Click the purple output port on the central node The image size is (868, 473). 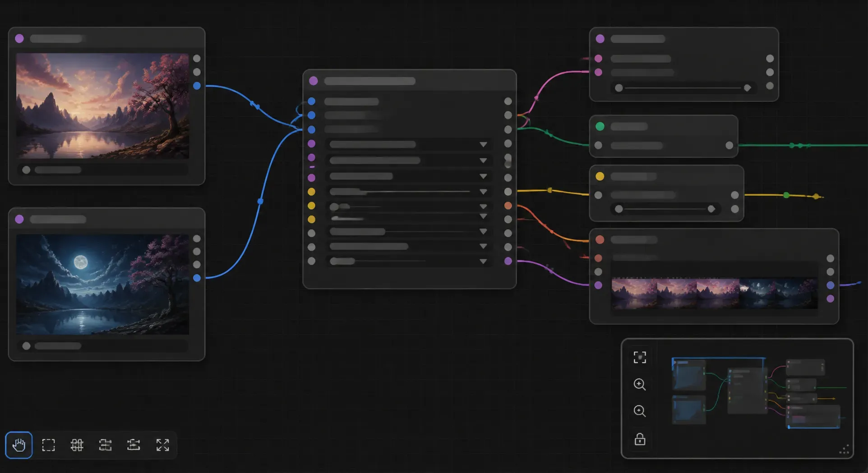click(x=508, y=261)
